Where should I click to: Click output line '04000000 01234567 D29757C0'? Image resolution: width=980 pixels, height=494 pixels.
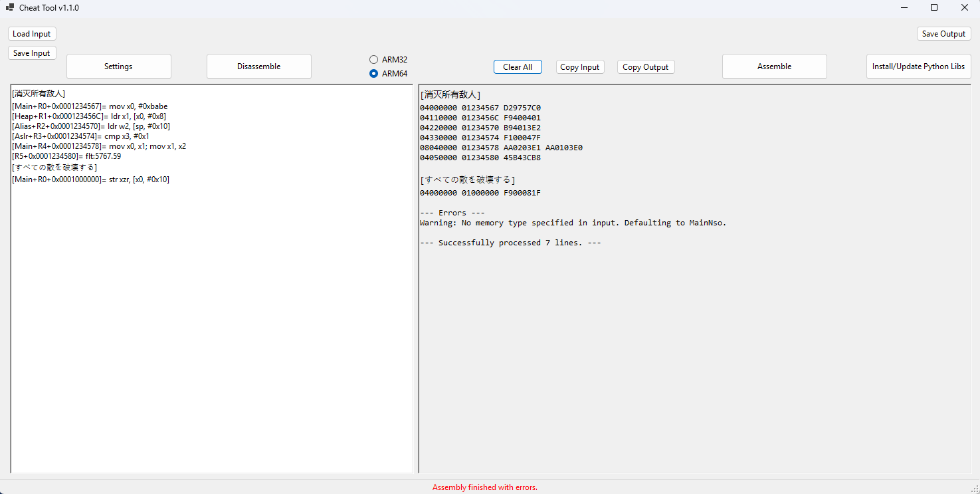tap(480, 108)
